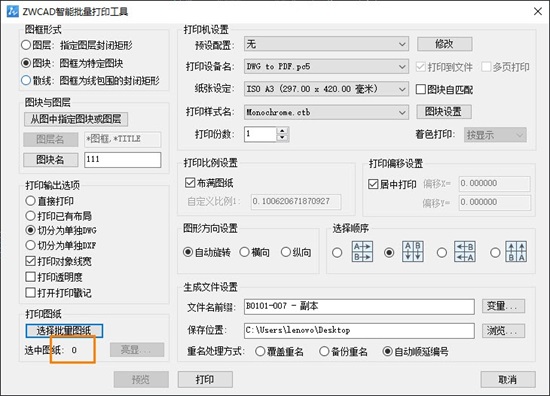
Task: Select 纵向 orientation
Action: pyautogui.click(x=286, y=252)
